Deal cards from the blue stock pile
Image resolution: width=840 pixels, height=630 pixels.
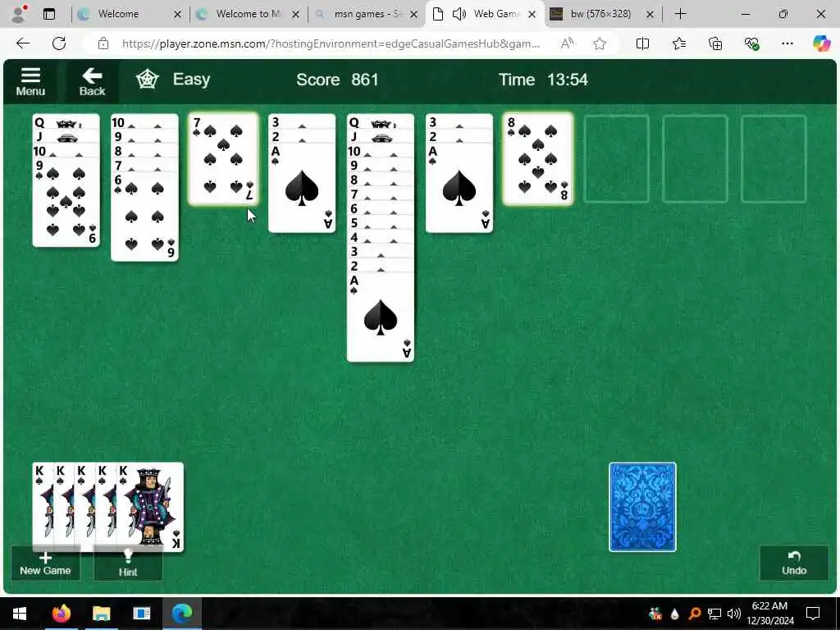tap(642, 507)
